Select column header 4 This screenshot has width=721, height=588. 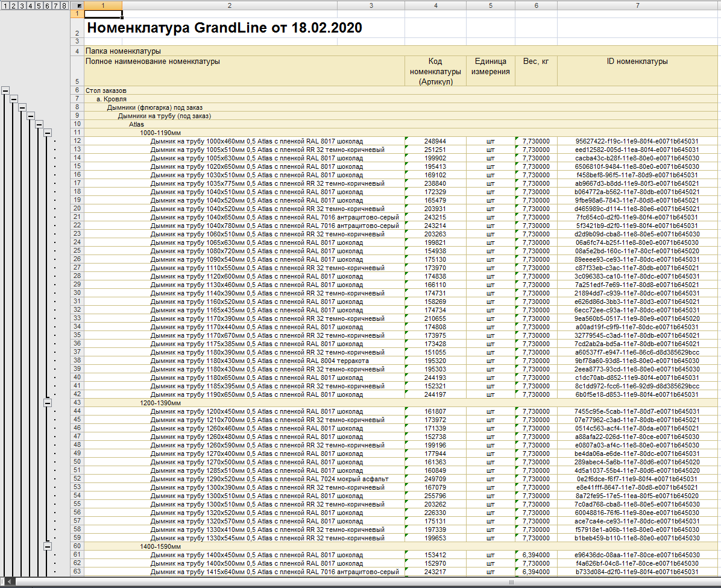tap(435, 5)
